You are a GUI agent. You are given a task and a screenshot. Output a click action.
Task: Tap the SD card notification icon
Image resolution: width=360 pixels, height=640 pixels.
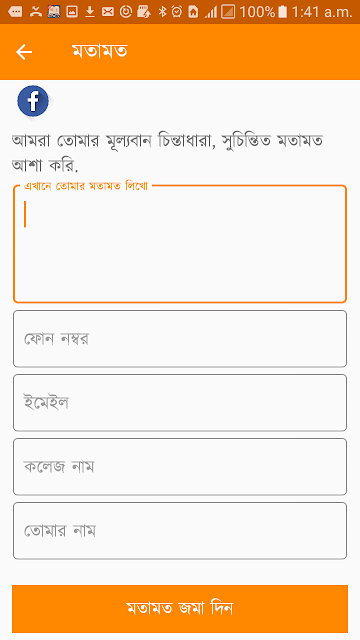tap(144, 12)
